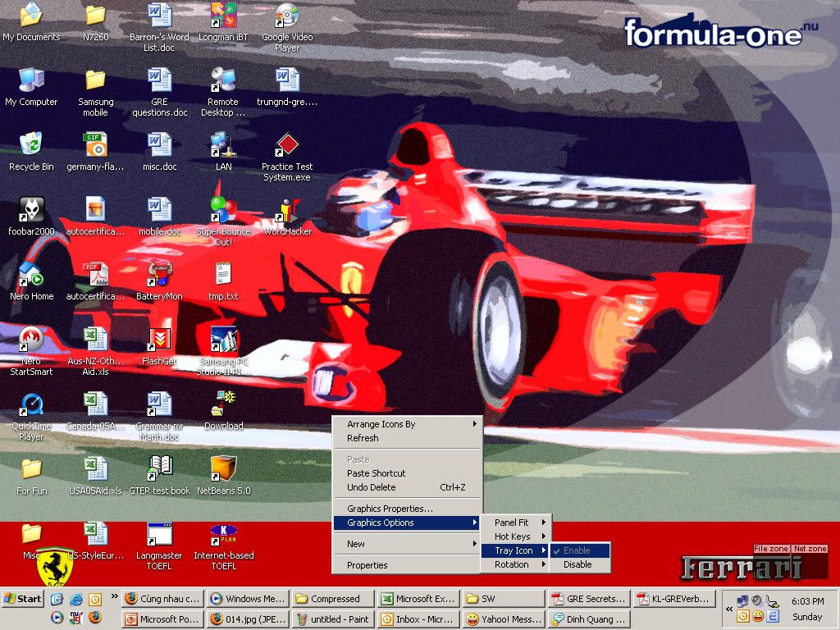Launch WordHacker from the desktop

[286, 213]
